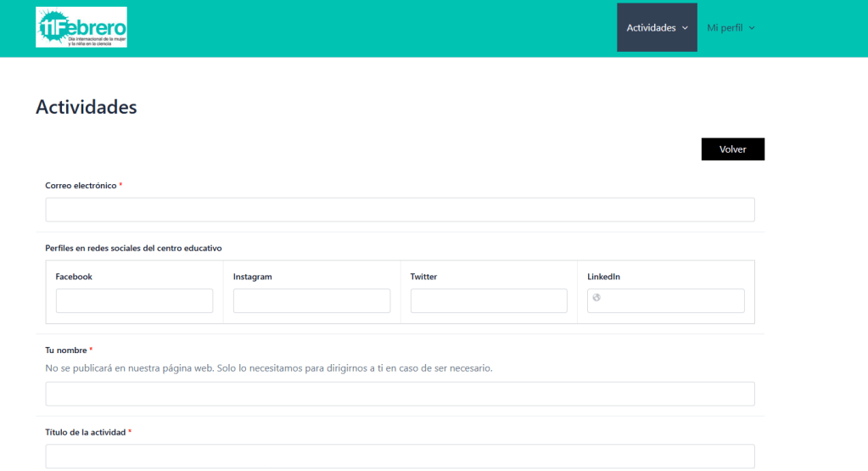Select the Título de la actividad field

point(400,456)
